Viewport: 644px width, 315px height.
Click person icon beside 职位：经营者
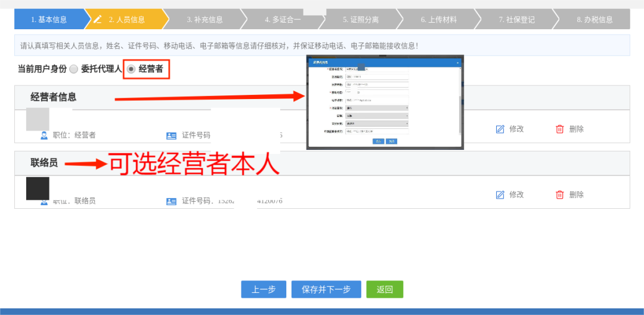click(x=44, y=135)
